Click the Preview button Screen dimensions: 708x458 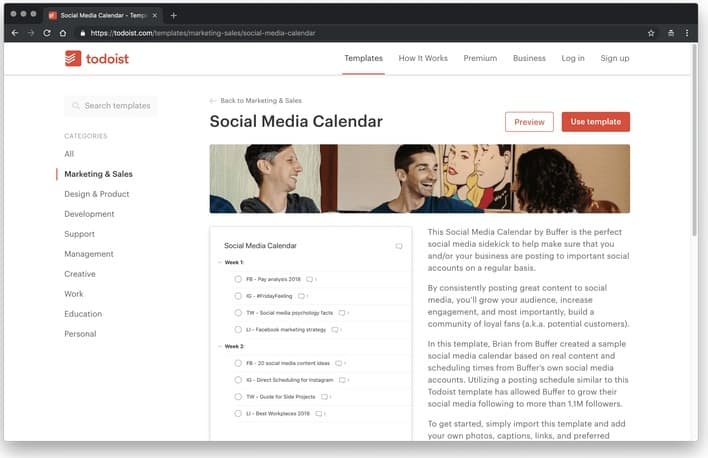pos(529,122)
